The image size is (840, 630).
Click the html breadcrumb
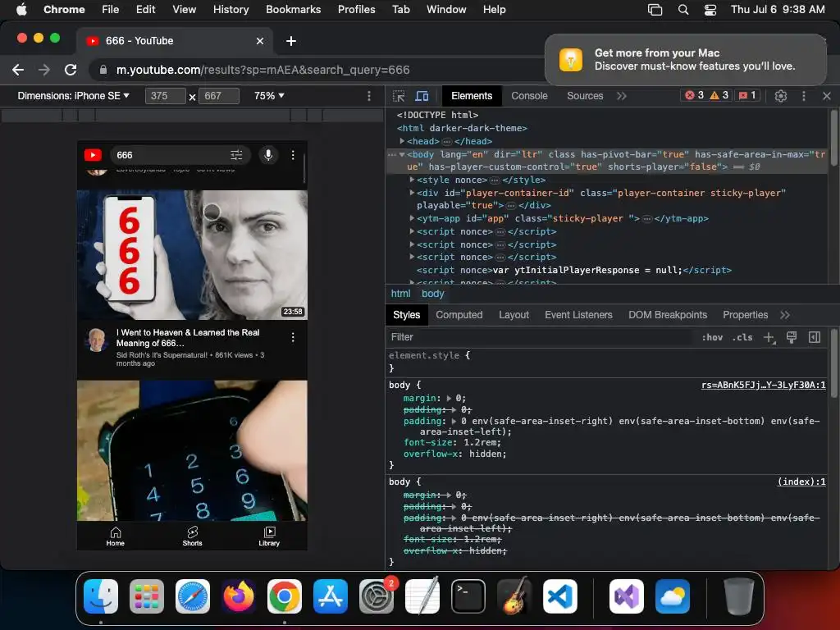[x=400, y=294]
